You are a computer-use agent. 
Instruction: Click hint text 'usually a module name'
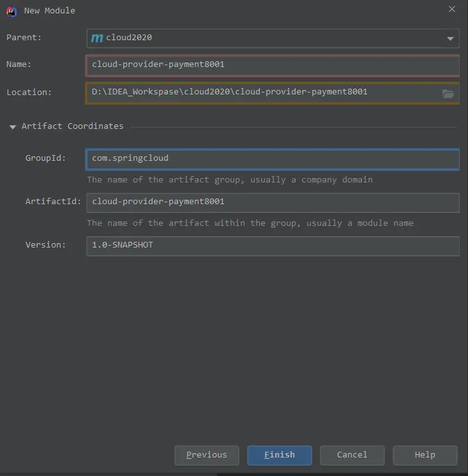(x=360, y=223)
